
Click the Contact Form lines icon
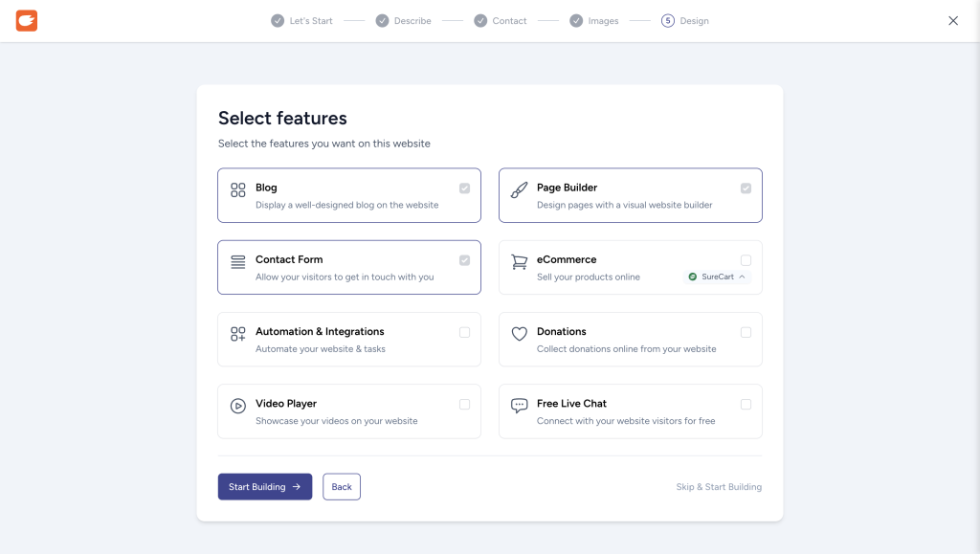(238, 261)
